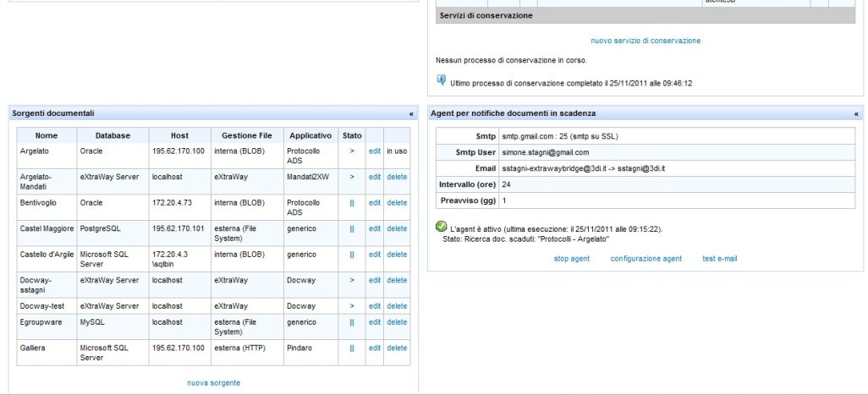Start the Argelato-Mandati source via its arrow
The width and height of the screenshot is (868, 395).
click(352, 177)
